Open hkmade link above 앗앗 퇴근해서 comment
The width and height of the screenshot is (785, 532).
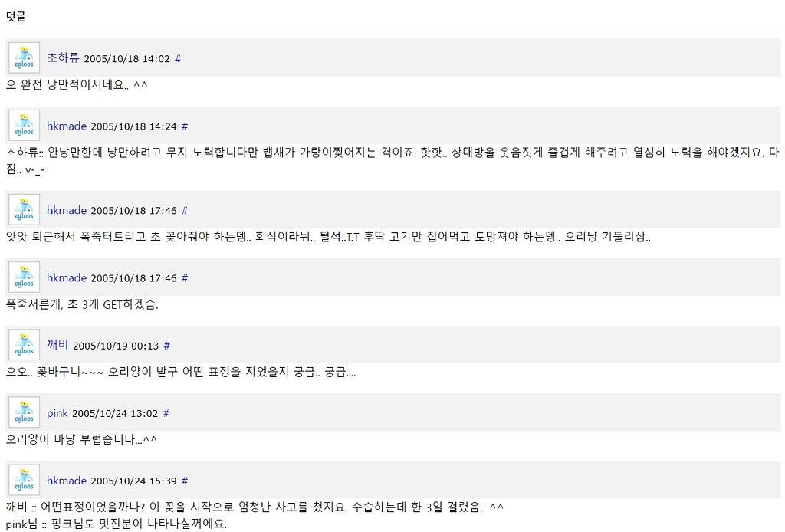[67, 210]
